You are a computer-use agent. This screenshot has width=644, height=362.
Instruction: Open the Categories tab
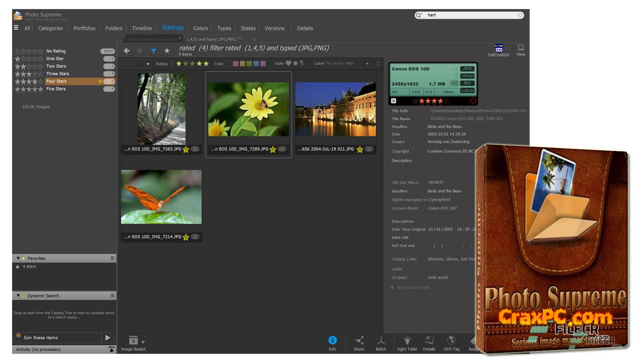coord(50,28)
